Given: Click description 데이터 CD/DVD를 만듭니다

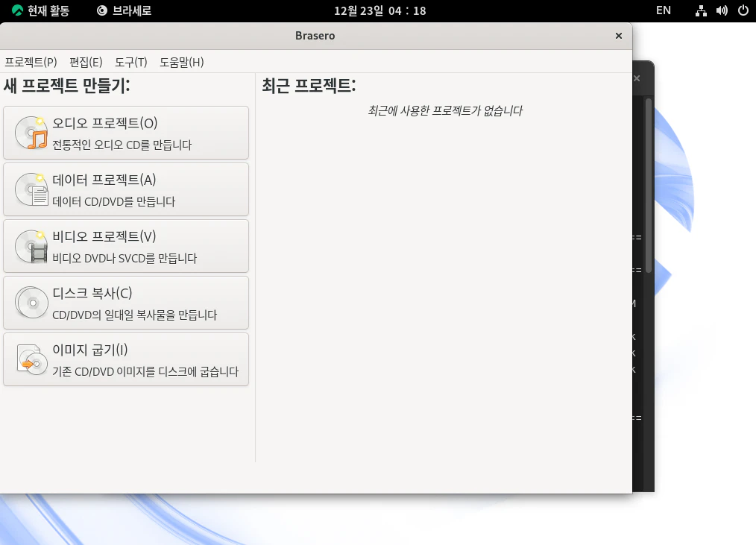Looking at the screenshot, I should coord(114,201).
